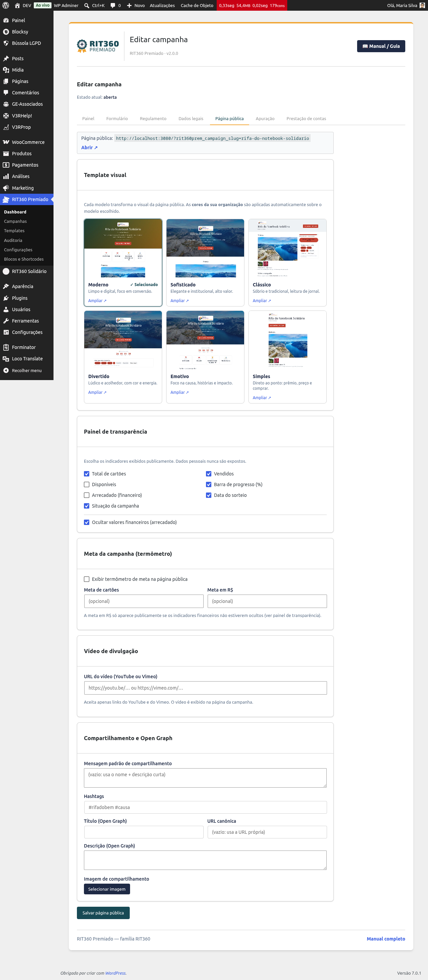
Task: Open the Mídia library icon
Action: tap(6, 70)
